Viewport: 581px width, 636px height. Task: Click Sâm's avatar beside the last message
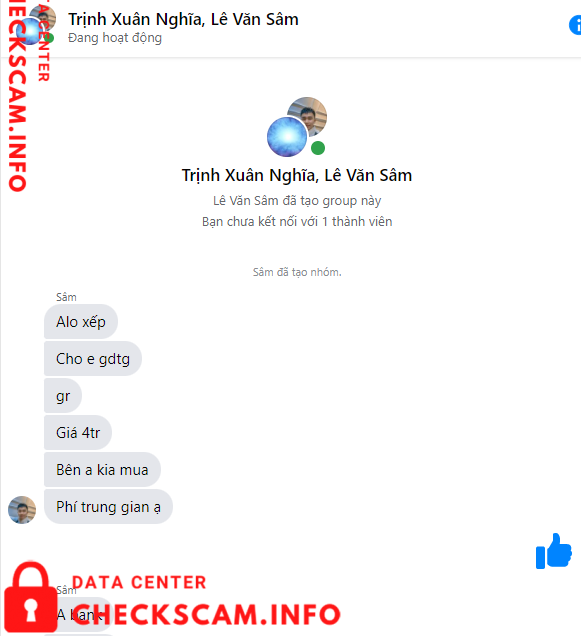tap(22, 509)
